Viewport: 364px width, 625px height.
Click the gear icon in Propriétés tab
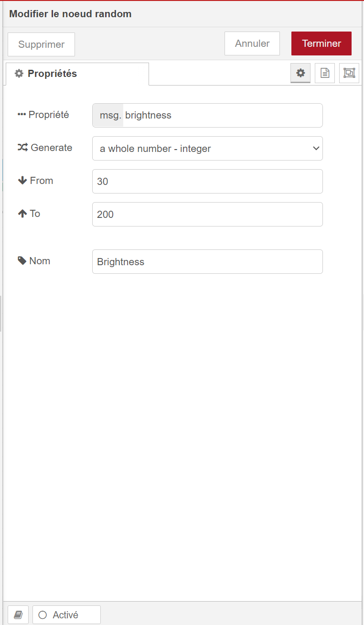19,74
